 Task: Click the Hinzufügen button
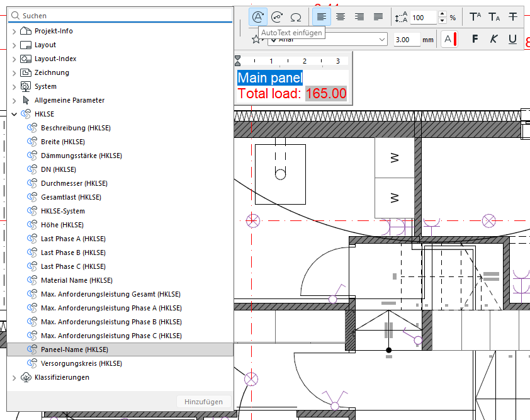click(203, 402)
